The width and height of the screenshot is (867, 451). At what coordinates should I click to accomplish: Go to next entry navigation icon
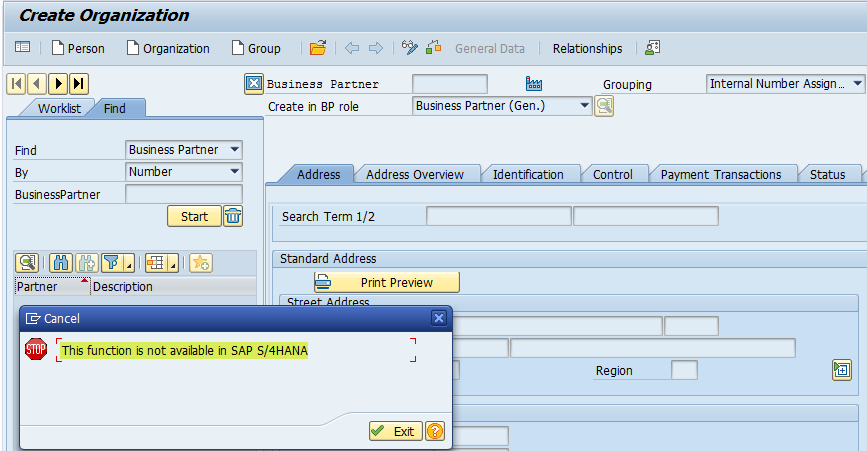pyautogui.click(x=58, y=84)
